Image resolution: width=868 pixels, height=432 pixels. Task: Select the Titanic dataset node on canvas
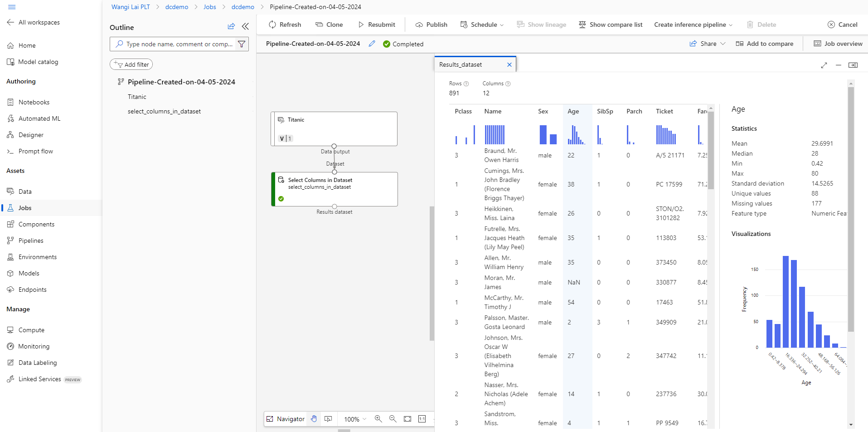[x=334, y=129]
